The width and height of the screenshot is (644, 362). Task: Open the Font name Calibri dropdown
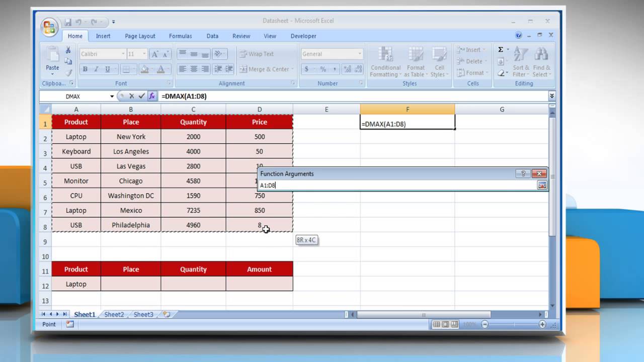coord(123,54)
